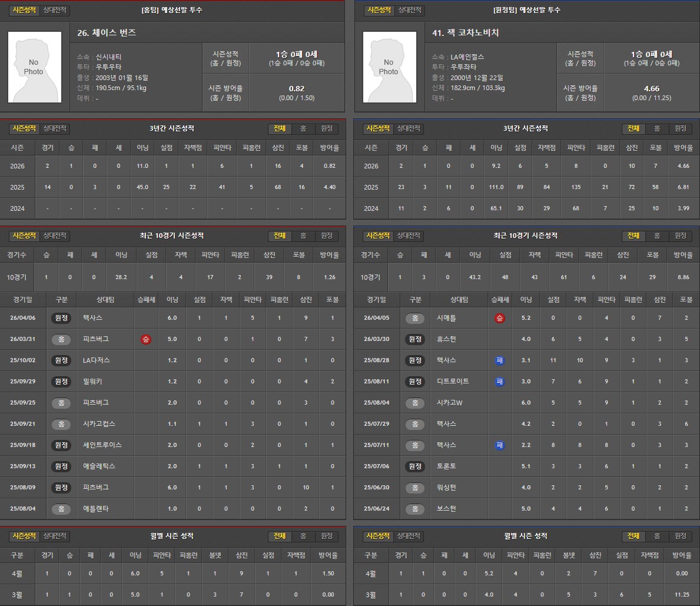Click 시즌성적 tab in away pitcher's monthly stats

pos(378,536)
